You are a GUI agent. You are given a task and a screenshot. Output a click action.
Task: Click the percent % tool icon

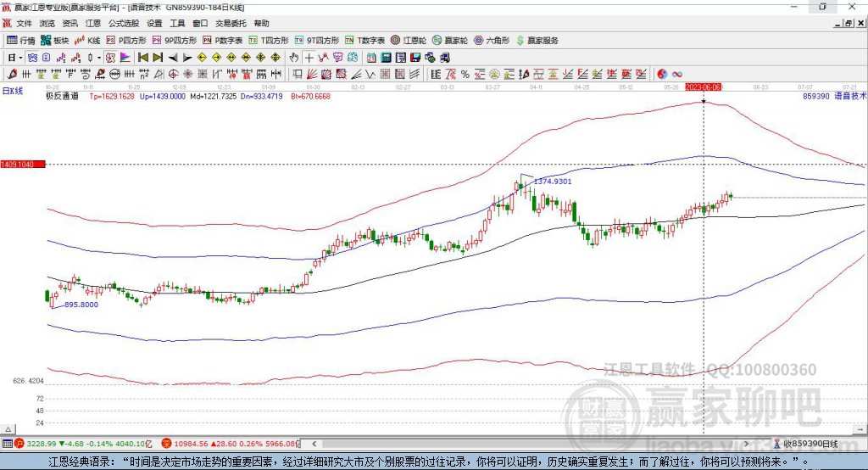click(465, 75)
